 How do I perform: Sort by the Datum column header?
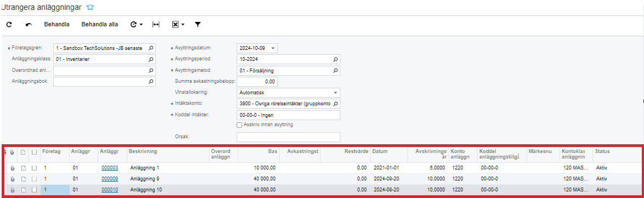click(x=380, y=151)
